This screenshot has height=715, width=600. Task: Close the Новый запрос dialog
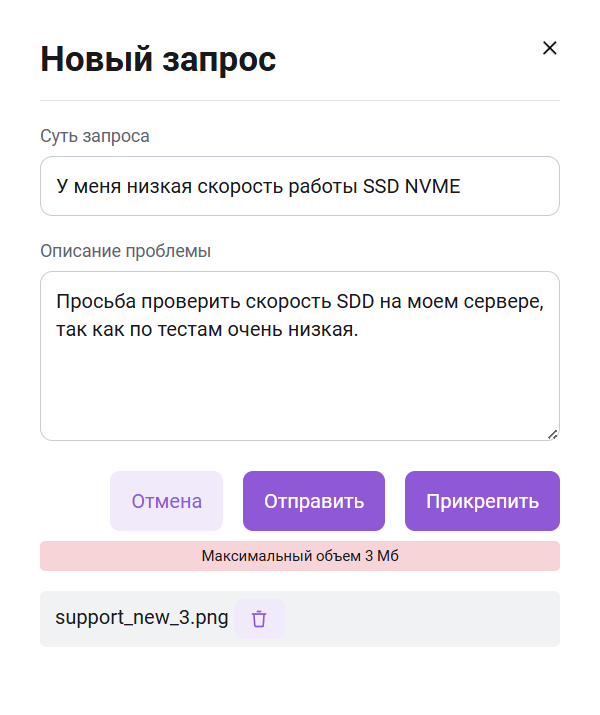point(549,48)
